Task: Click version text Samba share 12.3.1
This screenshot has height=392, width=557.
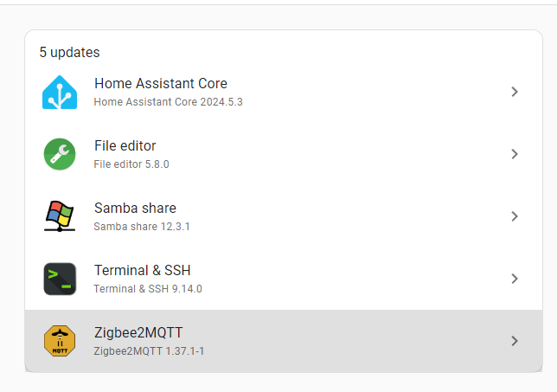Action: (142, 227)
